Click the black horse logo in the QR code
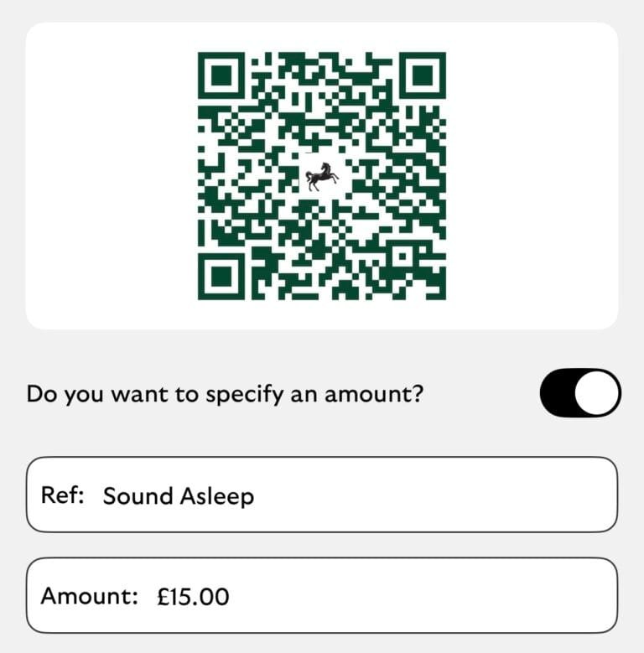The height and width of the screenshot is (653, 644). click(x=322, y=177)
